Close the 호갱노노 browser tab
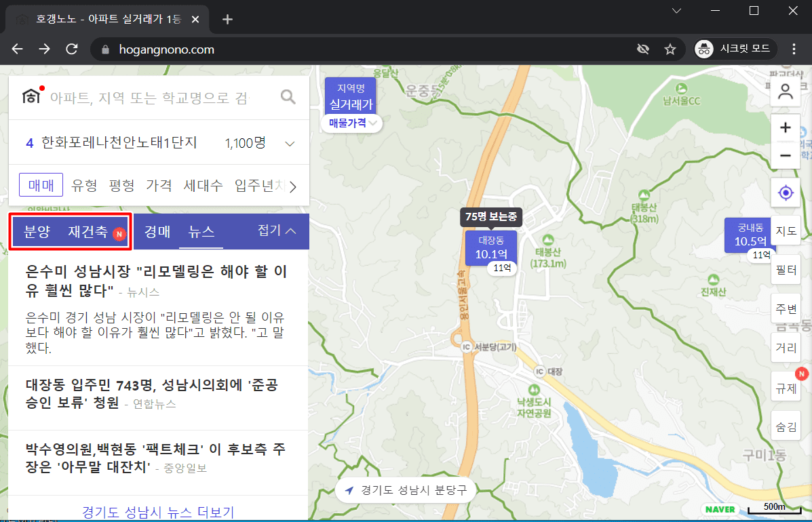The height and width of the screenshot is (522, 812). click(195, 19)
